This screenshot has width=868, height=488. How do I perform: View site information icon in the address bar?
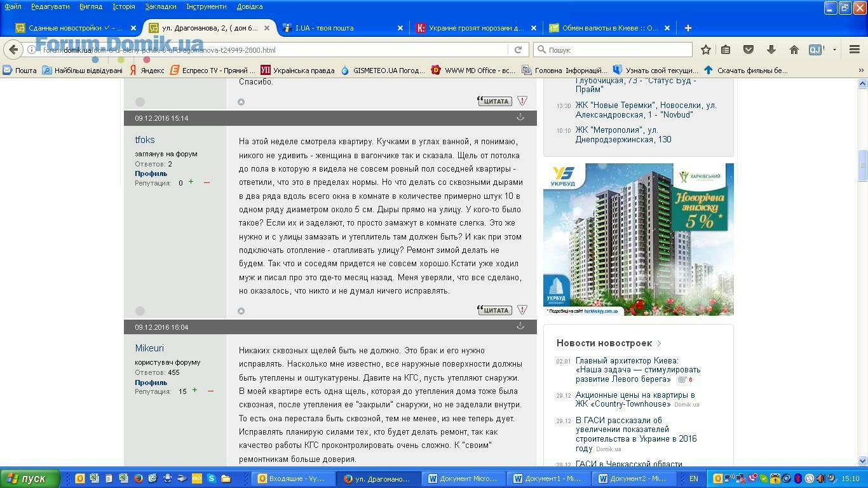(32, 50)
